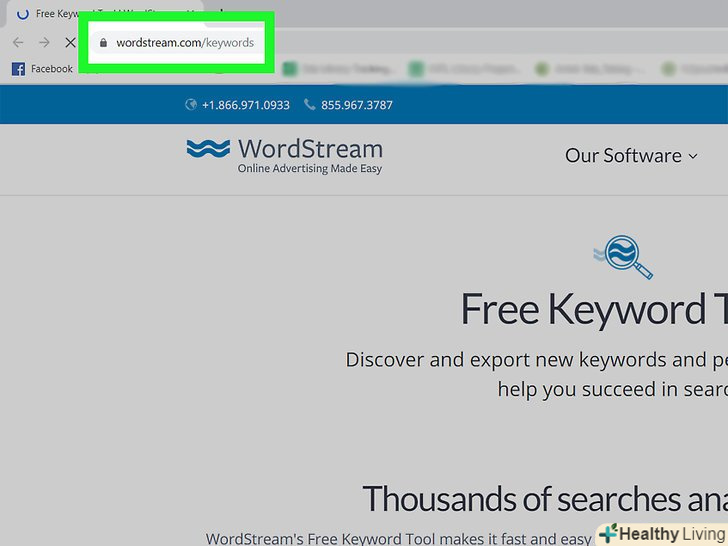Click the WordStream name in the header
Screen dimensions: 728x546
(310, 149)
